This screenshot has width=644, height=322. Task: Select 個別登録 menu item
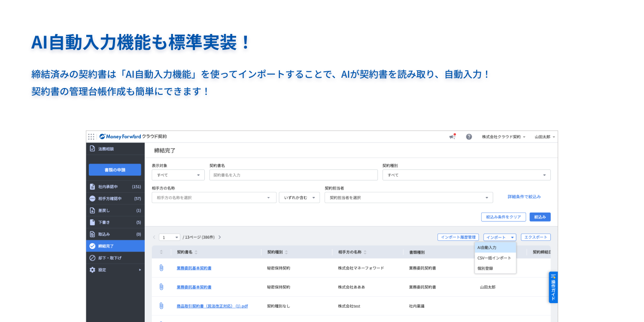click(495, 268)
